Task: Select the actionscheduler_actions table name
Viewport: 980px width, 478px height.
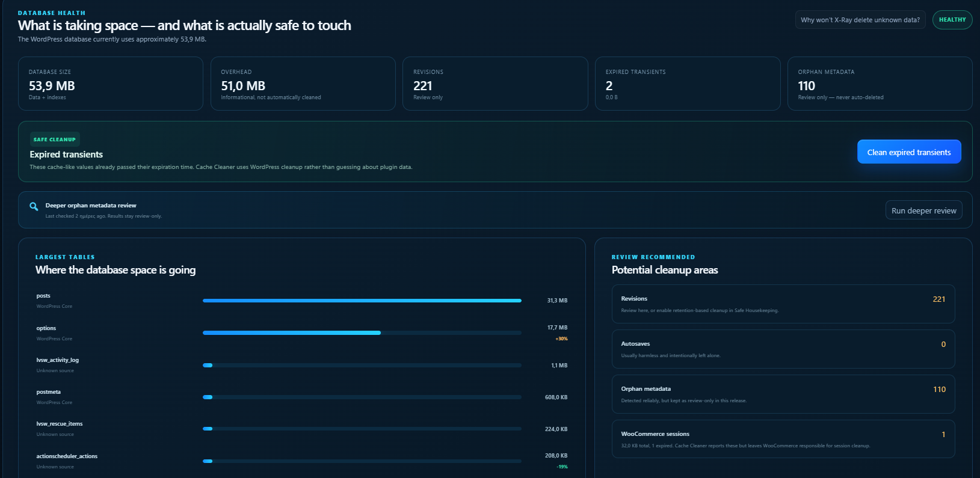Action: point(67,456)
